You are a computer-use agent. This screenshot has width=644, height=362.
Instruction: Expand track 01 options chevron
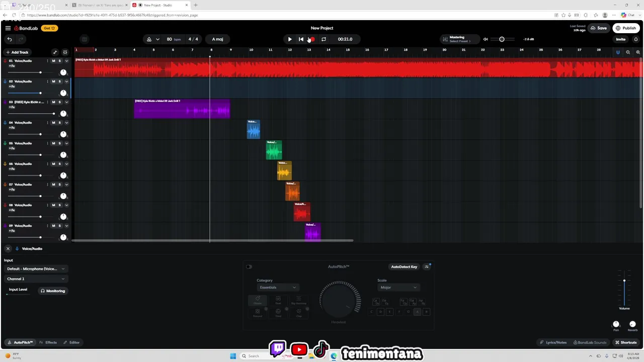[x=66, y=61]
